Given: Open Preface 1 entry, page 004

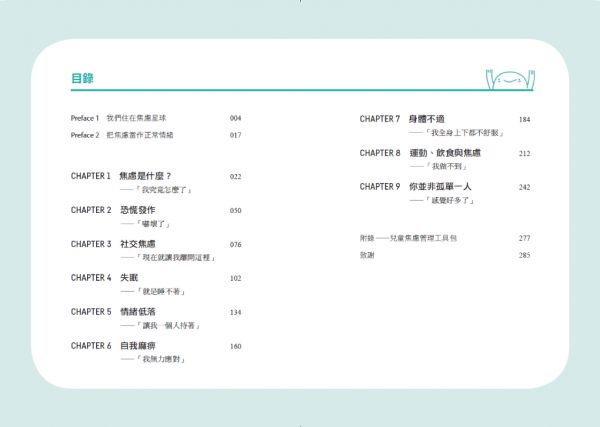Looking at the screenshot, I should (156, 118).
